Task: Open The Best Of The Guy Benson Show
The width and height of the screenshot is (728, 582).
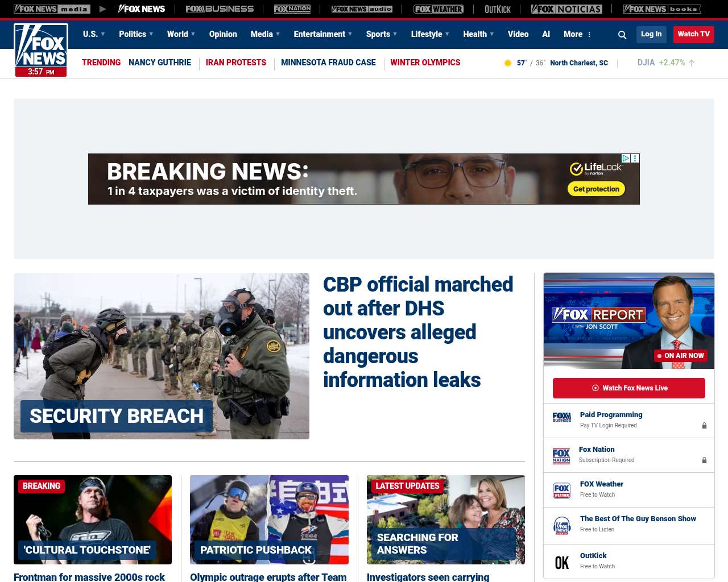Action: 638,519
